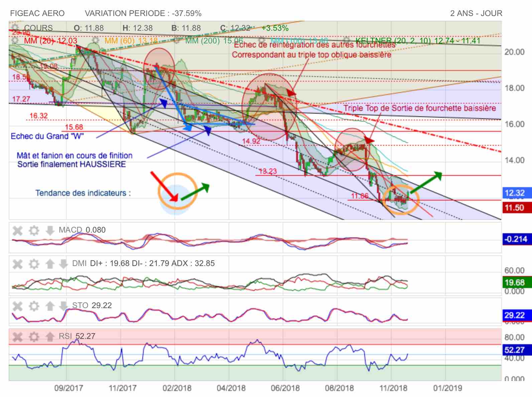Click the 13.23 level label

point(268,171)
